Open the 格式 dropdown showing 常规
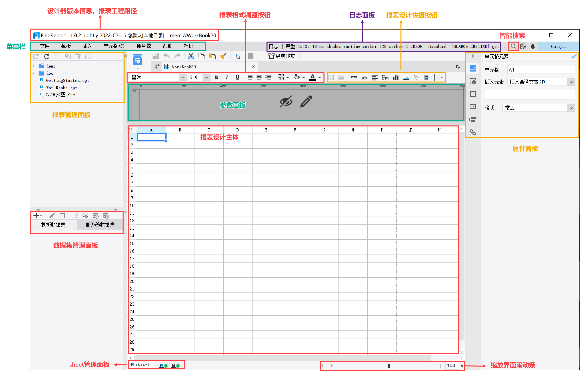588x378 pixels. 571,108
